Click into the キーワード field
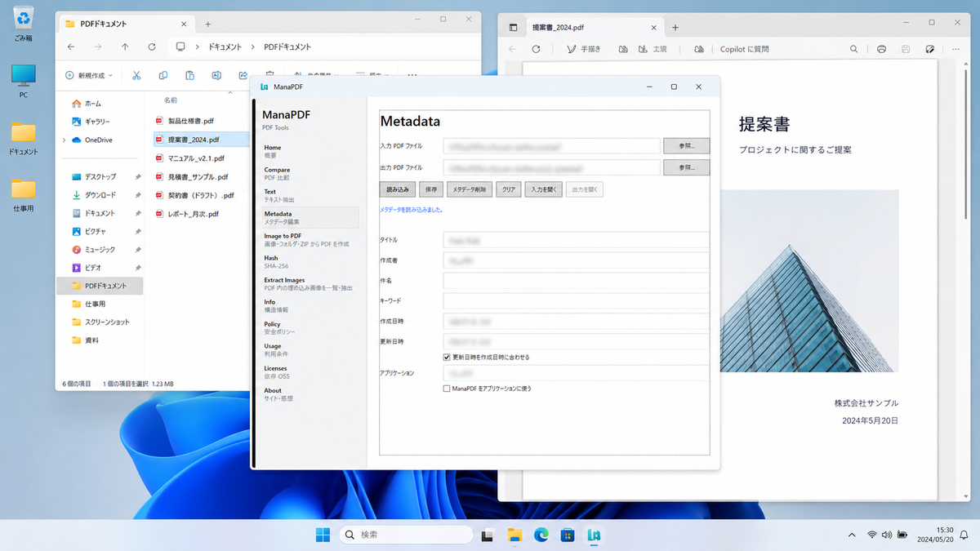The width and height of the screenshot is (980, 551). [x=576, y=301]
